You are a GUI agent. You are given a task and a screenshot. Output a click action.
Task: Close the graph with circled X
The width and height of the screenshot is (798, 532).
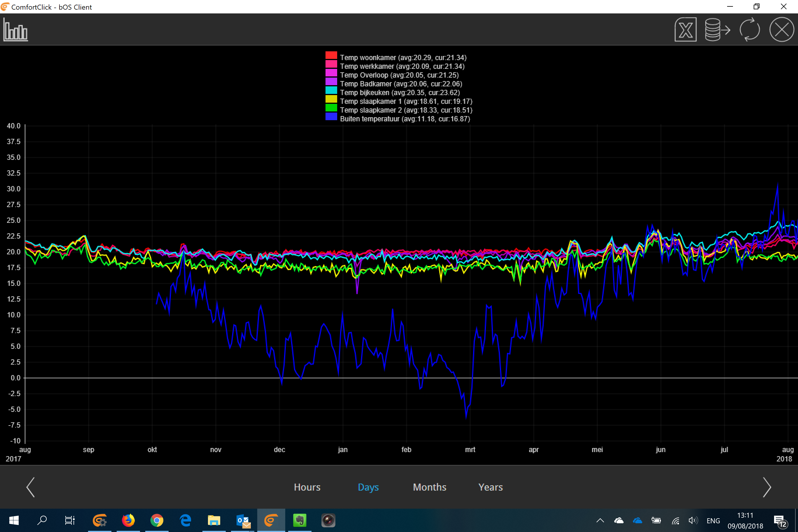coord(781,30)
